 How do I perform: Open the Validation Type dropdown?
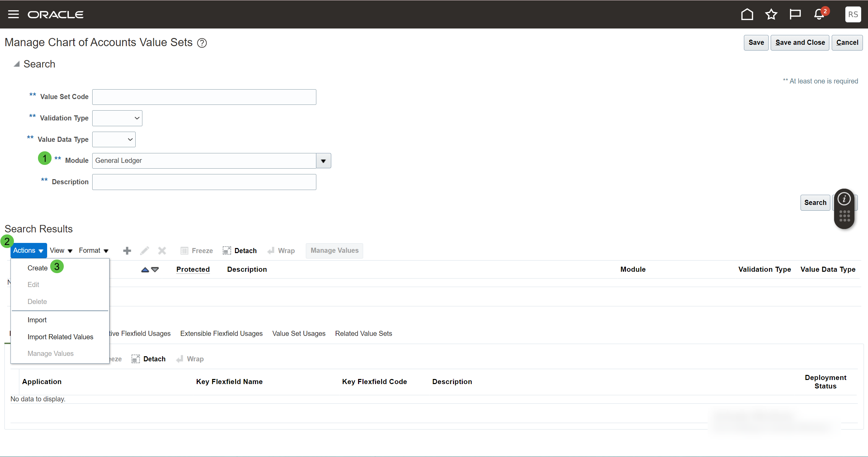click(x=117, y=118)
